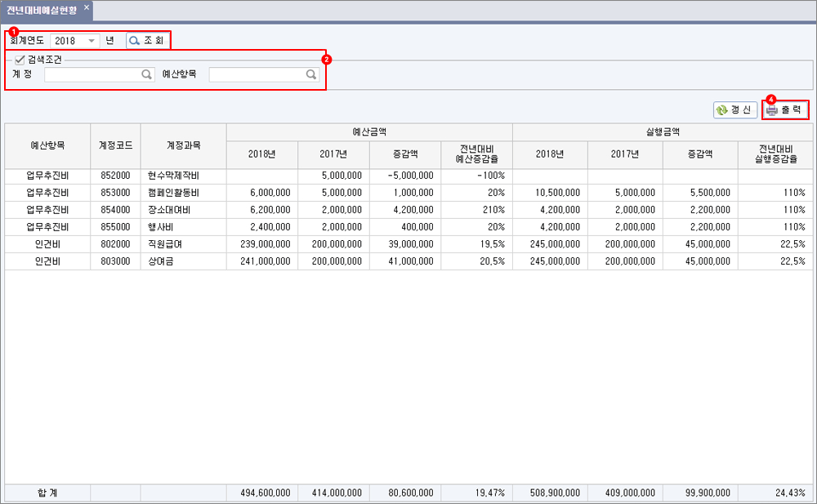Click the 계정코드 column header

(115, 145)
